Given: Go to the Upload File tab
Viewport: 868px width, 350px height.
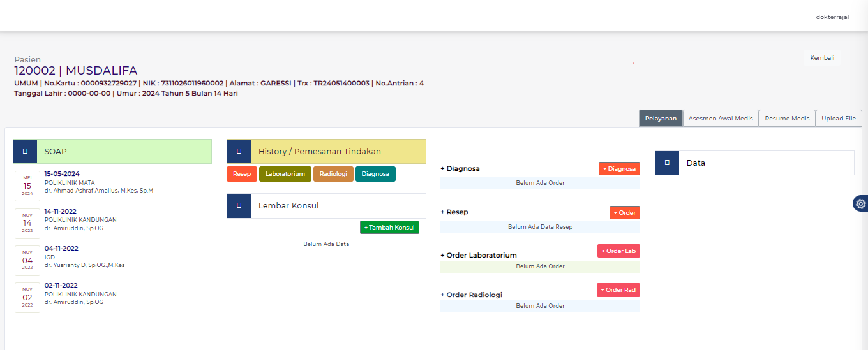Looking at the screenshot, I should 839,119.
